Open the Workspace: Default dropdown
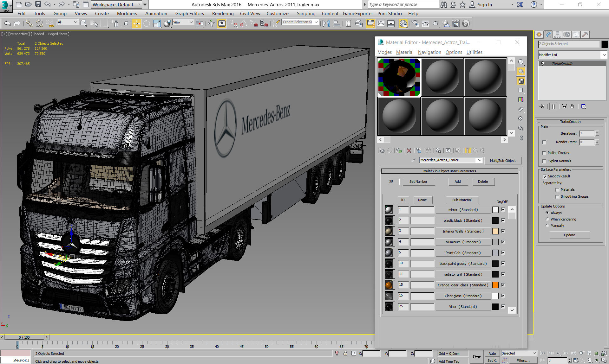609x364 pixels. 116,4
